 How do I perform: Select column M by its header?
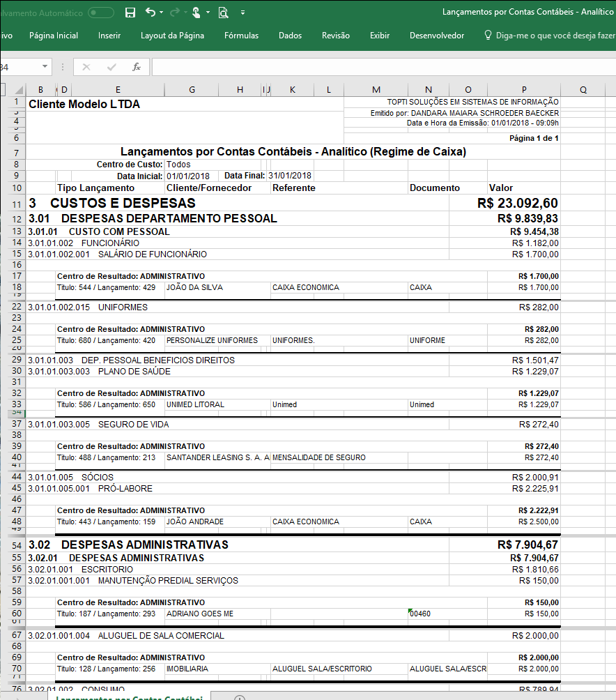point(376,90)
